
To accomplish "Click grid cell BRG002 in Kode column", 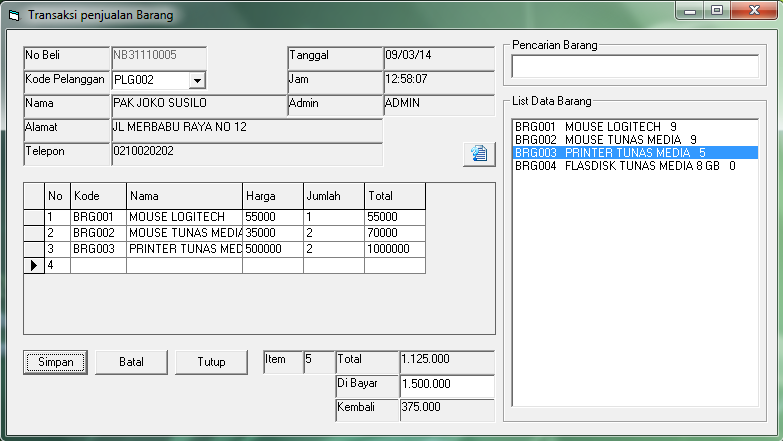I will (98, 233).
